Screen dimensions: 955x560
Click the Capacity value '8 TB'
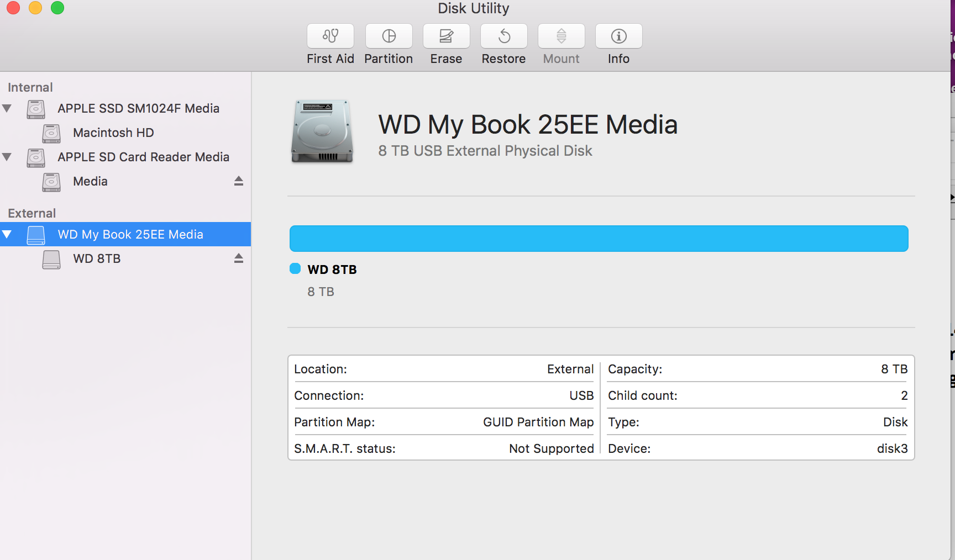(x=894, y=369)
